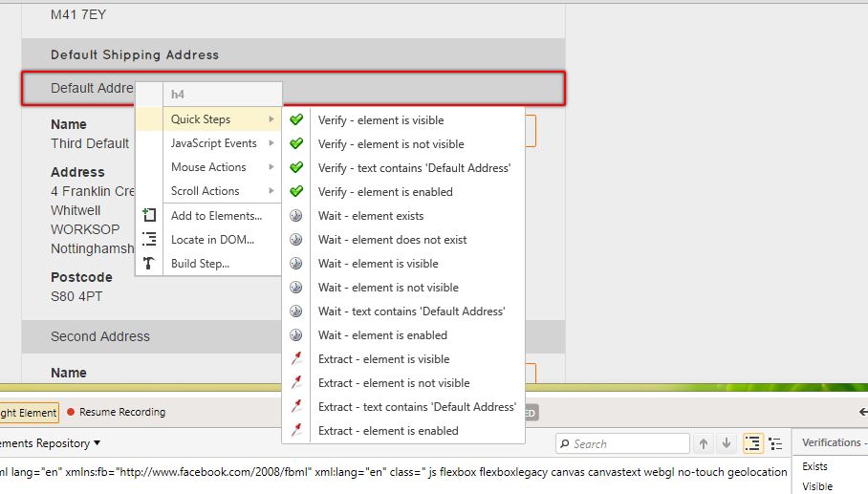Click the rightmost list view icon near search
868x494 pixels.
[x=775, y=443]
